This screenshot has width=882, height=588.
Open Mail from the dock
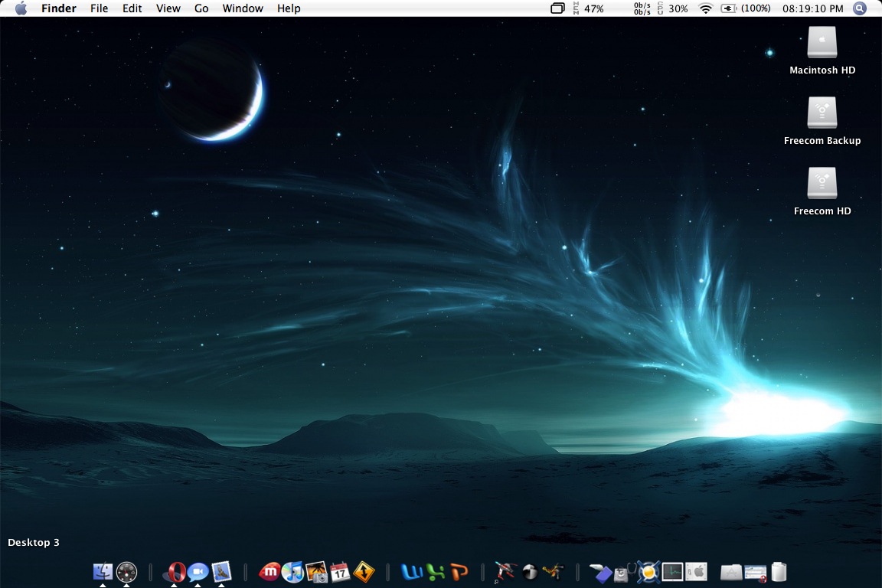click(x=221, y=572)
